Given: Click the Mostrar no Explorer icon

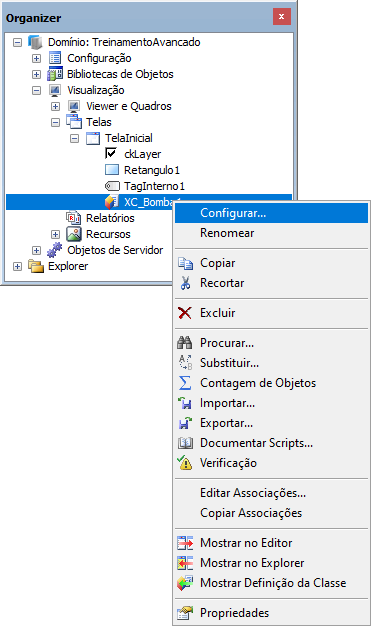Looking at the screenshot, I should coord(185,563).
